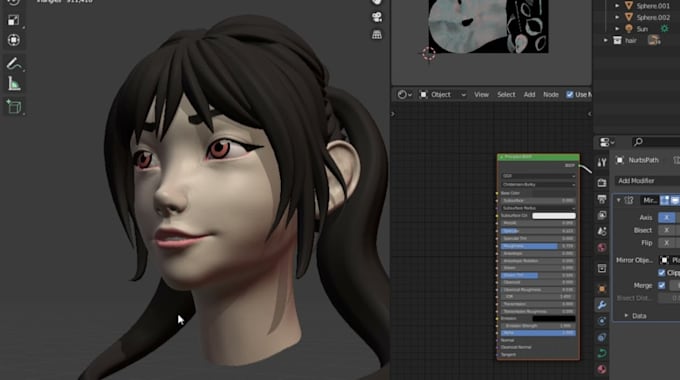
Task: Toggle the mirror Axis X button
Action: tap(667, 217)
